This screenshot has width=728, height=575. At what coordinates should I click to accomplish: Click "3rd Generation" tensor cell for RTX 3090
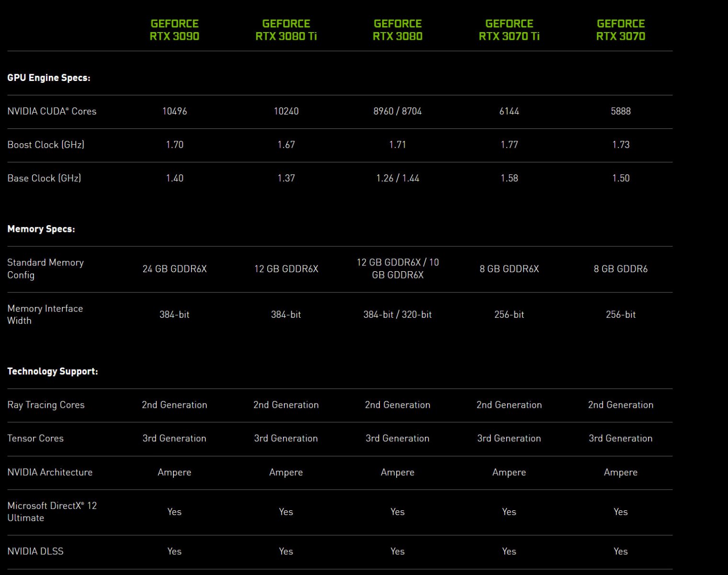[x=174, y=438]
